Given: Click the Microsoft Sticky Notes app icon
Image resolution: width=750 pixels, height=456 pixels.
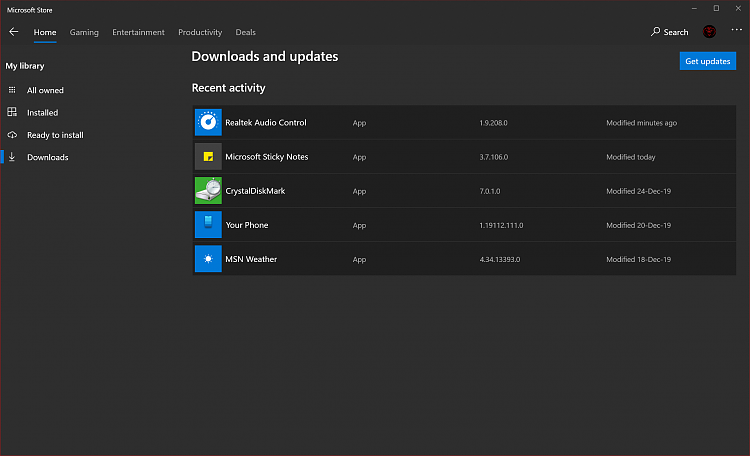Looking at the screenshot, I should 208,156.
